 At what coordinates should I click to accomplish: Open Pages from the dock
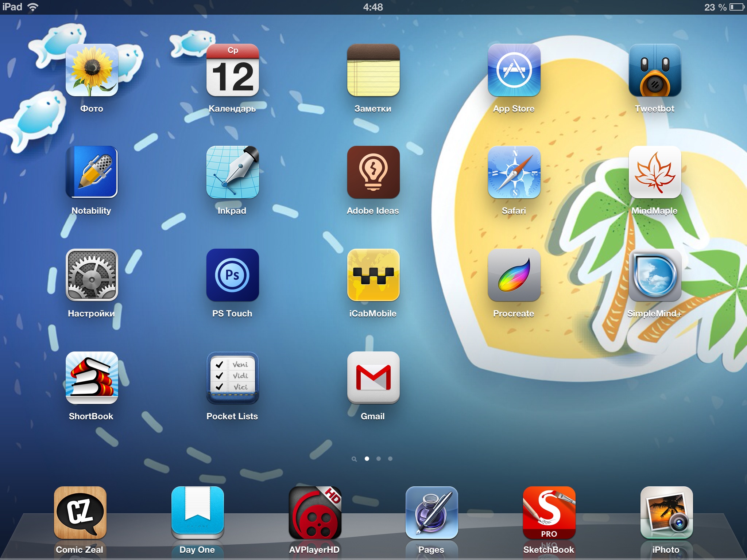click(432, 513)
